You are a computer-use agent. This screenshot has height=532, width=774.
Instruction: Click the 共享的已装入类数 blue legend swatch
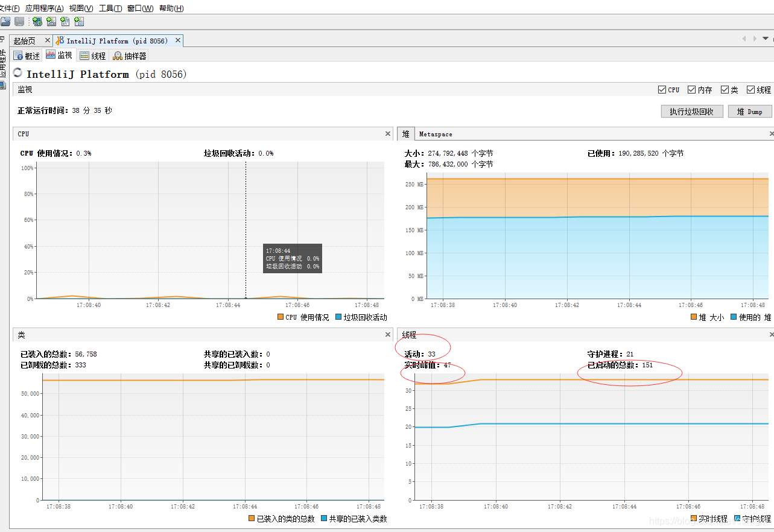point(324,518)
